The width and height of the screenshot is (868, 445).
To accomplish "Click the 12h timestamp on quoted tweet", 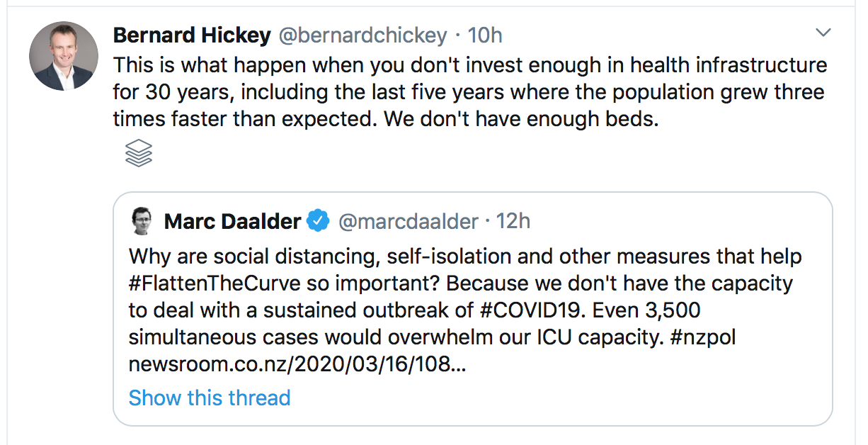I will click(513, 222).
